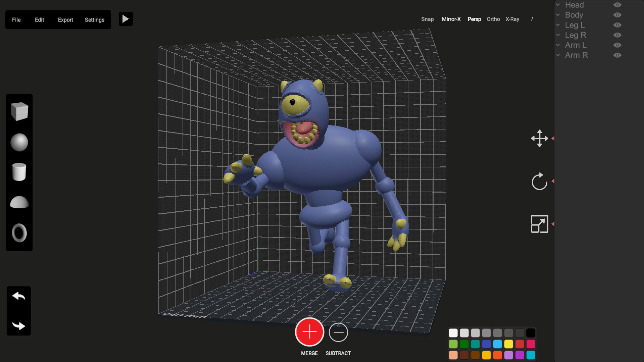Activate the scale gizmo tool
The height and width of the screenshot is (362, 644).
pos(539,224)
